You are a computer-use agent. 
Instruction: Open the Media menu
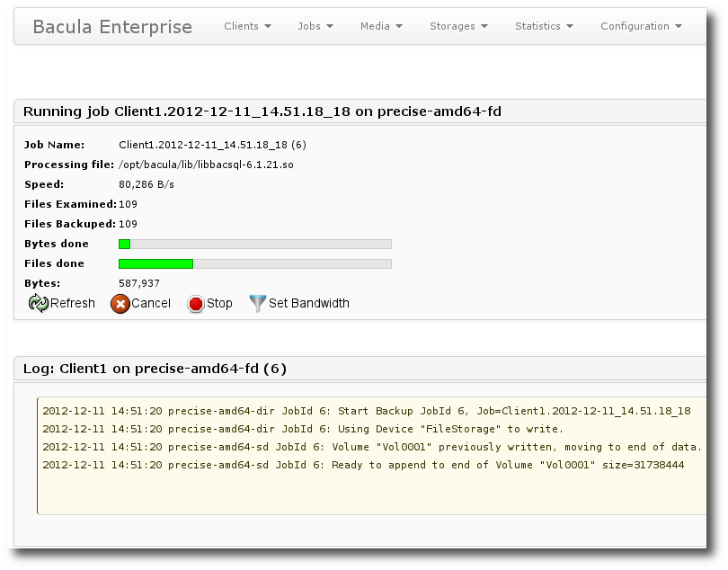click(381, 26)
